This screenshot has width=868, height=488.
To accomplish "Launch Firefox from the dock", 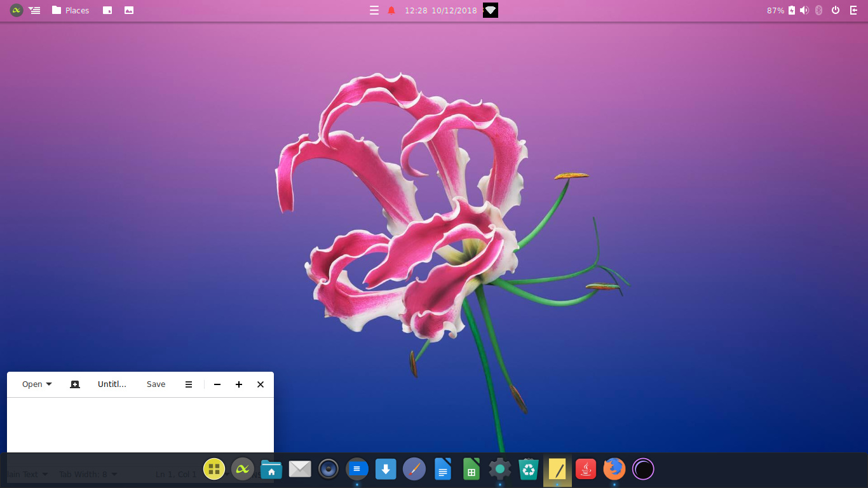I will pyautogui.click(x=614, y=468).
